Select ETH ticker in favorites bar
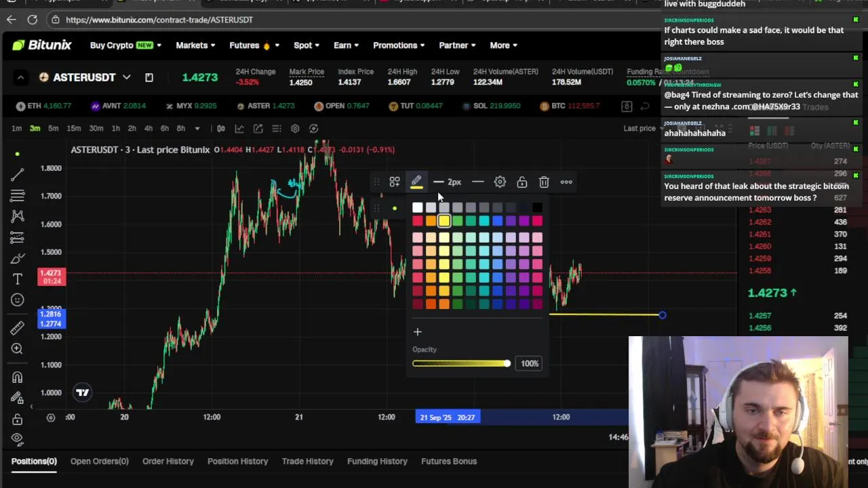Image resolution: width=868 pixels, height=488 pixels. [x=43, y=106]
